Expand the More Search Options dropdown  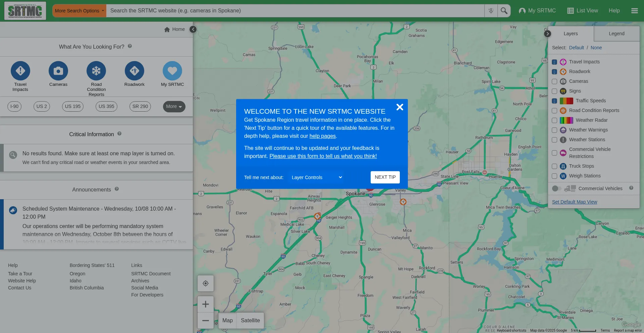pos(79,11)
